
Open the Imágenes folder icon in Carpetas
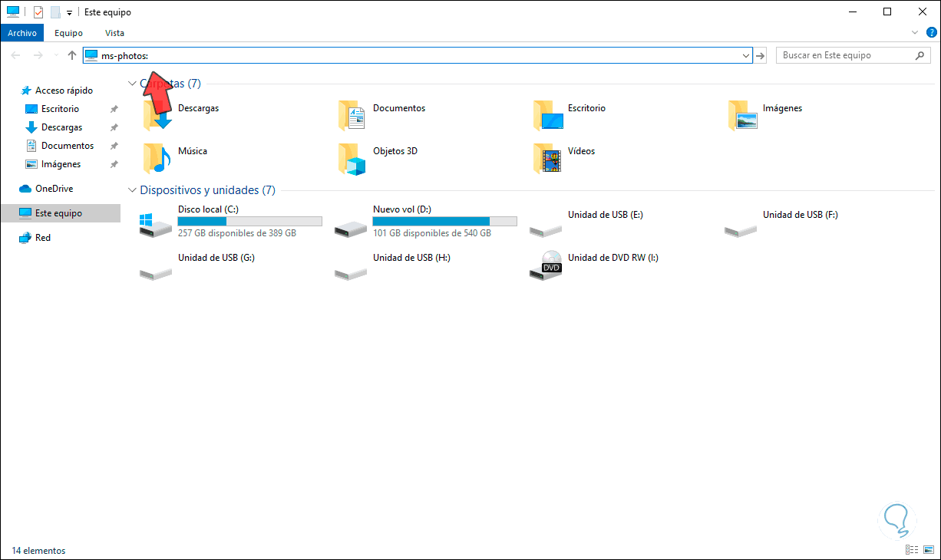point(743,116)
